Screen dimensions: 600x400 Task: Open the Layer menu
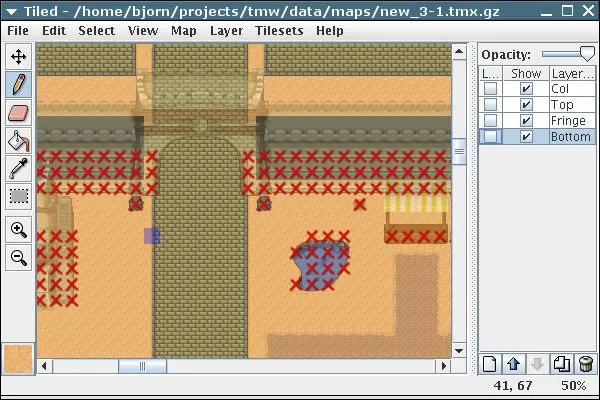point(226,31)
